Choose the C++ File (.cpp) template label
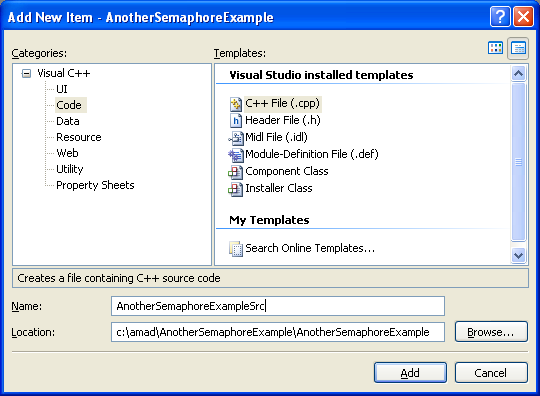Screen dimensions: 540x396 click(283, 104)
